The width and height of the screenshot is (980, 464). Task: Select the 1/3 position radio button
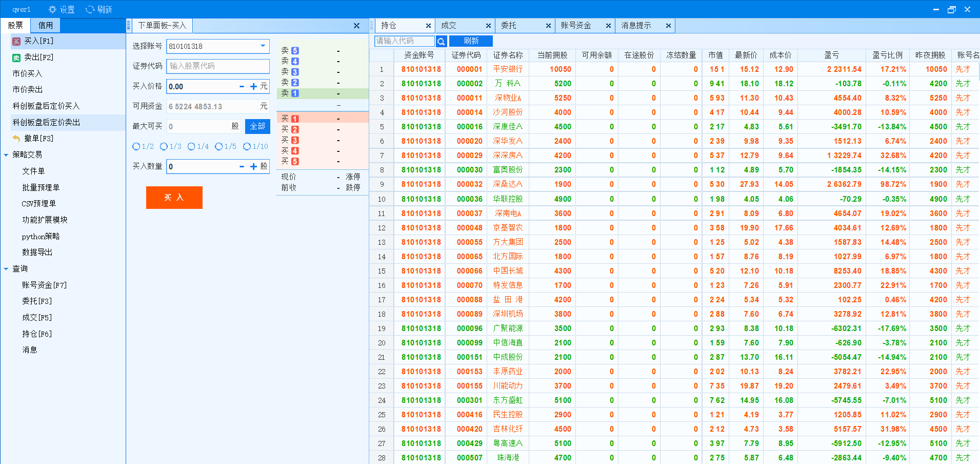(x=164, y=146)
